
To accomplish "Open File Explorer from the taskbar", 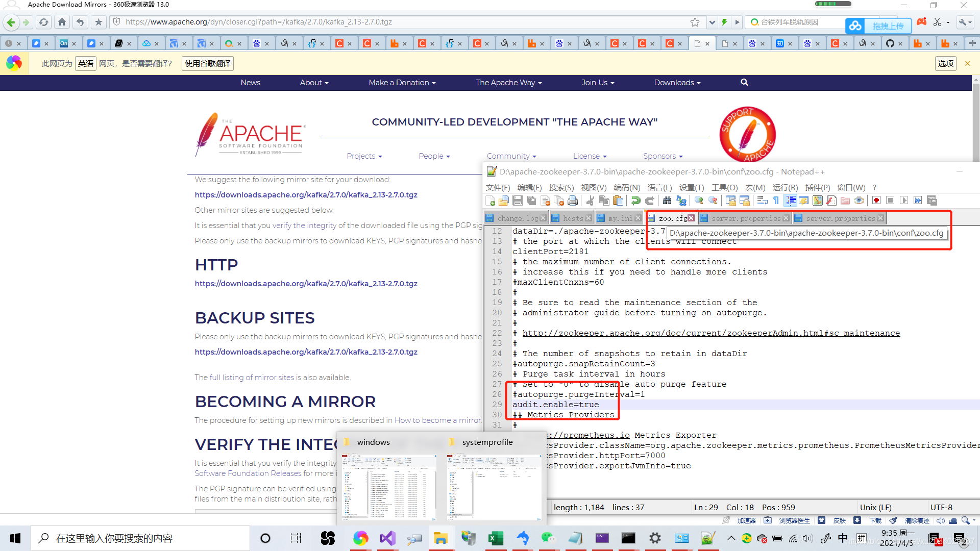I will point(440,538).
